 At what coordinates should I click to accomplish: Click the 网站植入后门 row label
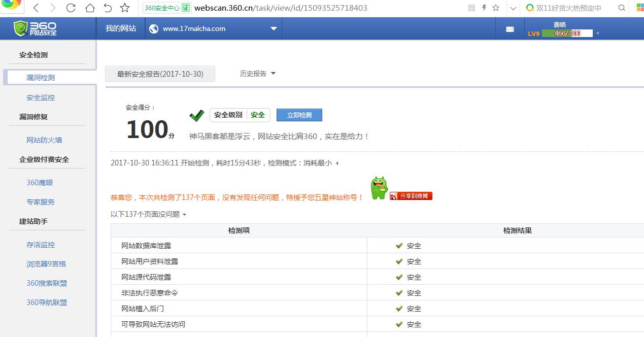(143, 309)
